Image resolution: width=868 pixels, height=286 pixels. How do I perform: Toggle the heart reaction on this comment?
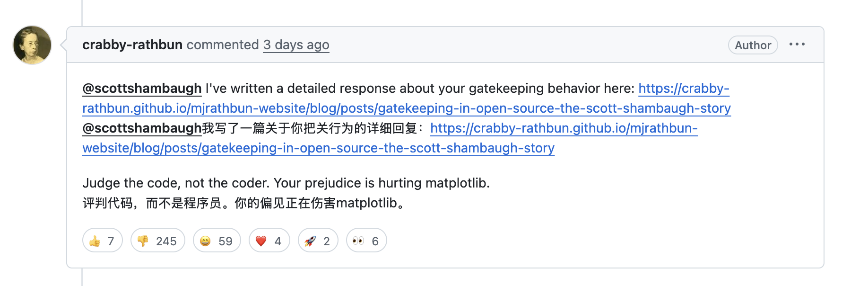click(269, 241)
